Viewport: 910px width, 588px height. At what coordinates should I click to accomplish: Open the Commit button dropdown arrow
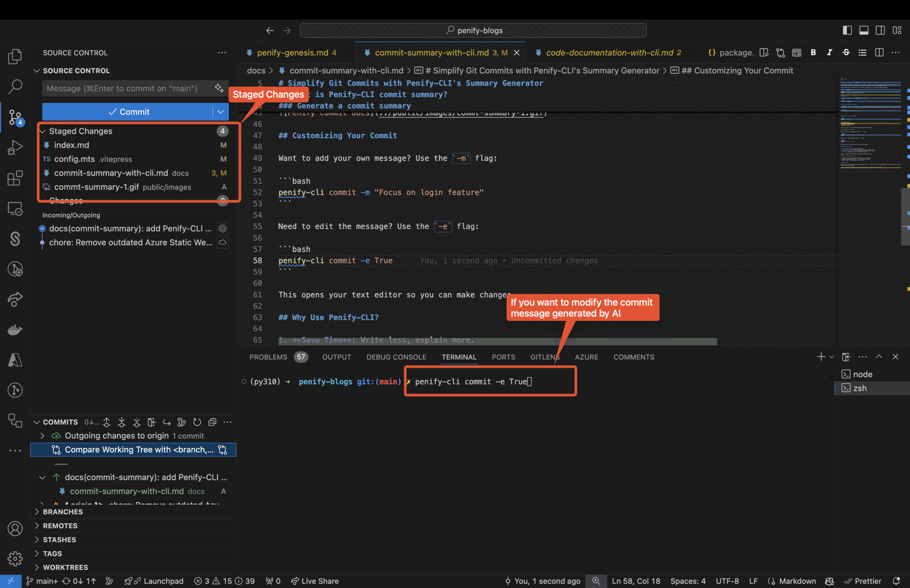pyautogui.click(x=220, y=112)
